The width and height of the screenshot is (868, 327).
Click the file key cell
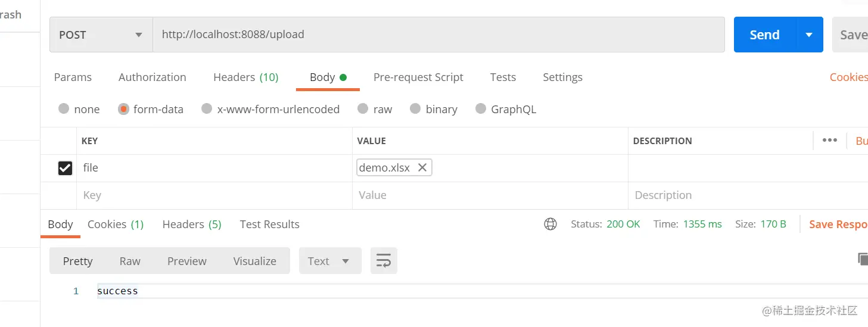pos(214,168)
